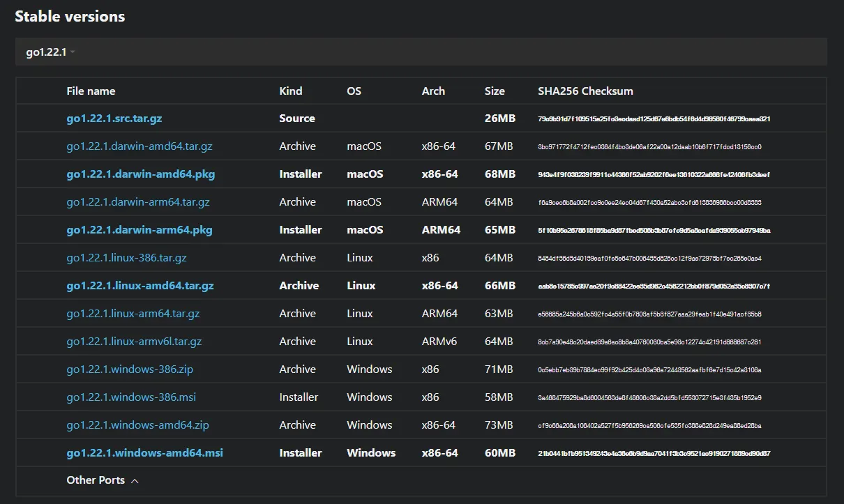Download go1.22.1.windows-amd64.msi installer
Screen dimensions: 844x504
(x=144, y=453)
